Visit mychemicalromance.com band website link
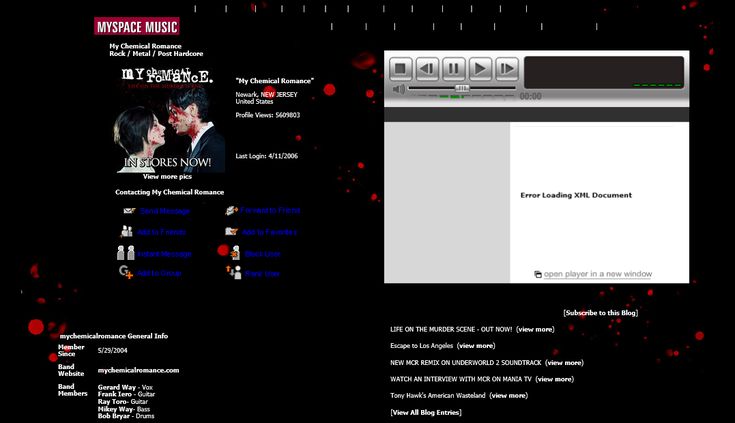Image resolution: width=735 pixels, height=423 pixels. tap(138, 370)
